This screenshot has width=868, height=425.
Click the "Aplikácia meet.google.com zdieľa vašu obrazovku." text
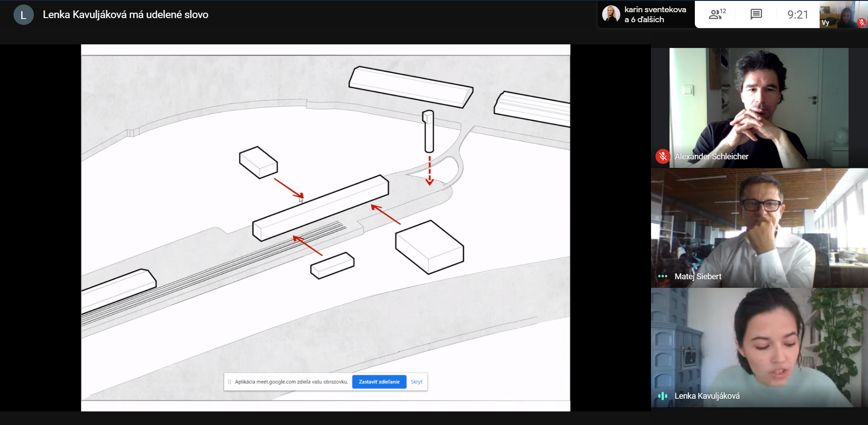pos(292,382)
